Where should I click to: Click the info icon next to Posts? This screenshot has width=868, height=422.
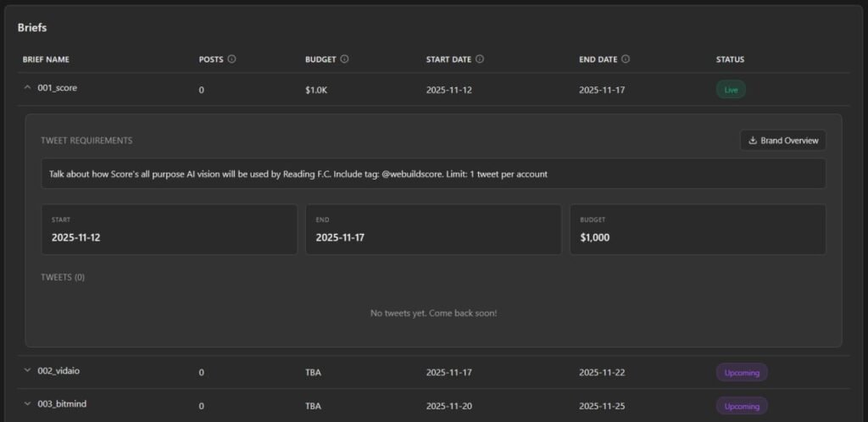pos(232,59)
